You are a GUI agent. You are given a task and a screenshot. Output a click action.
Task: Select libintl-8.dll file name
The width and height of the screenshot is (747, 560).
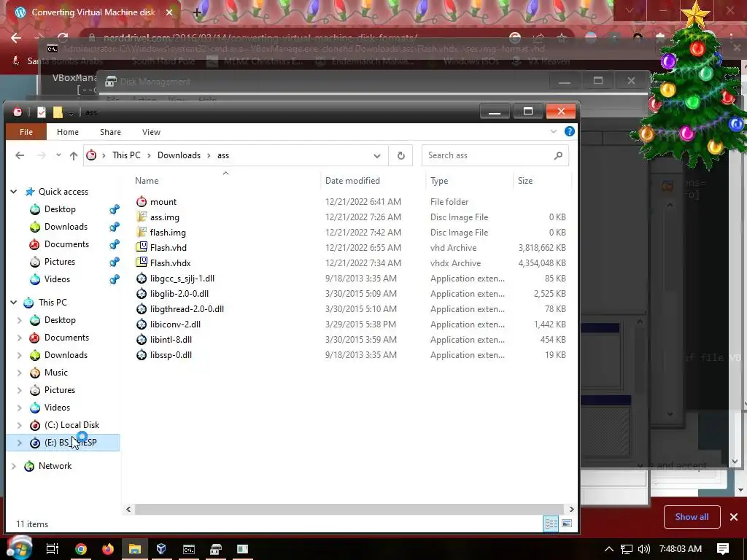click(171, 340)
